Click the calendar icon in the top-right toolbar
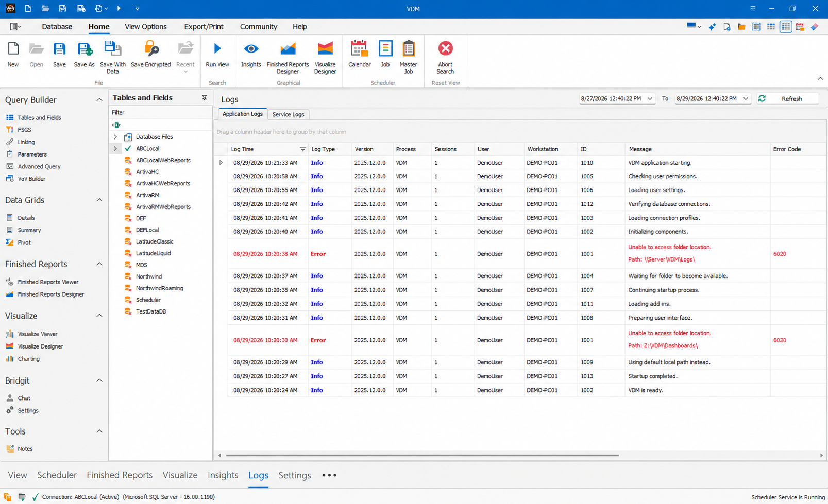 pyautogui.click(x=800, y=27)
